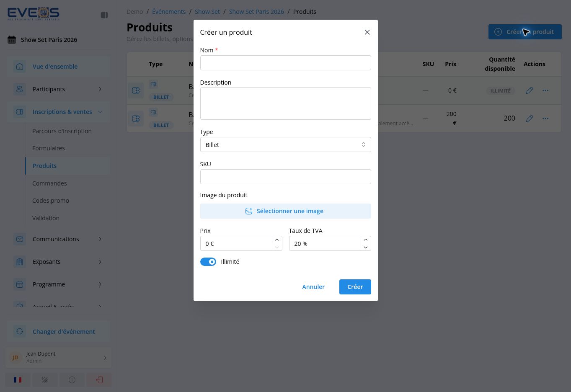
Task: Go to Commandes in the sidebar
Action: click(x=49, y=183)
